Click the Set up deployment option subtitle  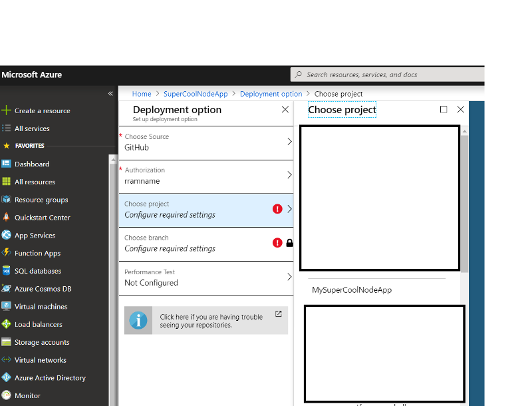[165, 119]
